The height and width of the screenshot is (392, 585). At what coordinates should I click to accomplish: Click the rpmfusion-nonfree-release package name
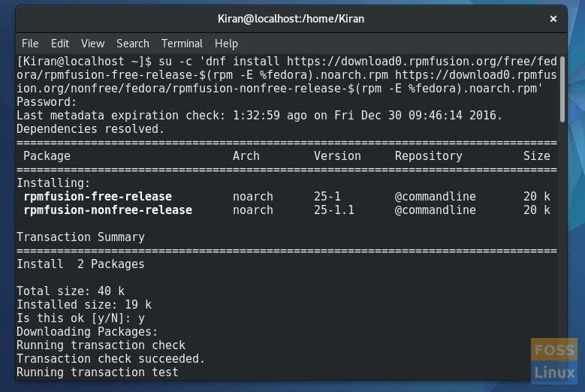click(108, 210)
